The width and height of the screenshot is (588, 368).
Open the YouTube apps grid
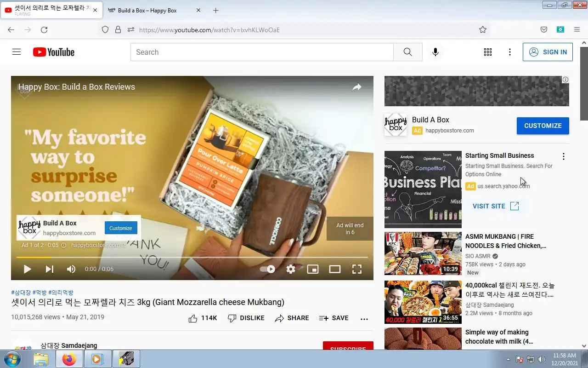point(488,52)
